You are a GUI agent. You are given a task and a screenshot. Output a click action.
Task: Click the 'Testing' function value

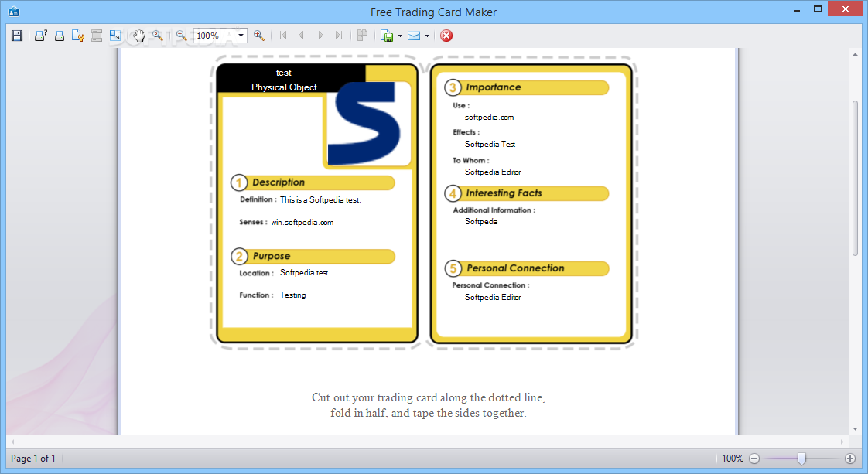[293, 295]
